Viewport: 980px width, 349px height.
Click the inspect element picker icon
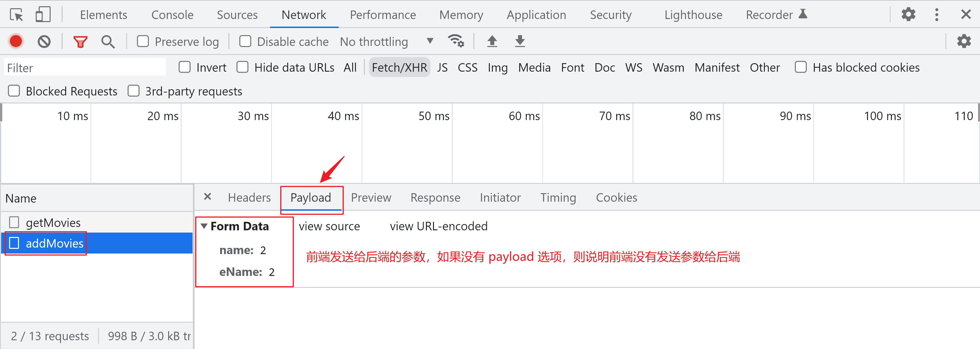[17, 15]
